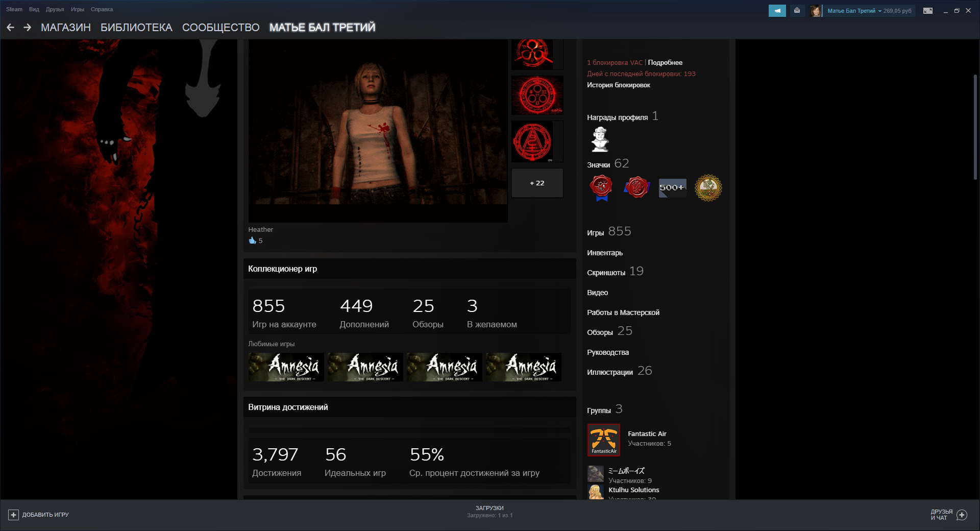Open the Обзоры 25 sidebar link
The width and height of the screenshot is (980, 531).
point(609,331)
